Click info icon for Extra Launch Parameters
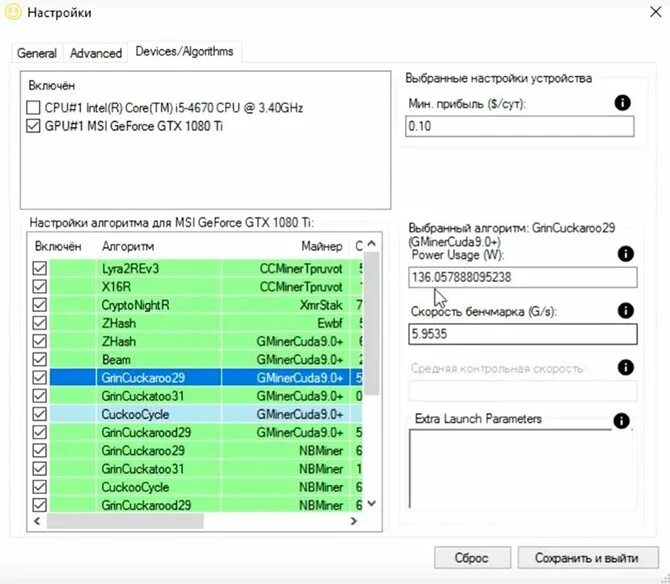 tap(621, 420)
